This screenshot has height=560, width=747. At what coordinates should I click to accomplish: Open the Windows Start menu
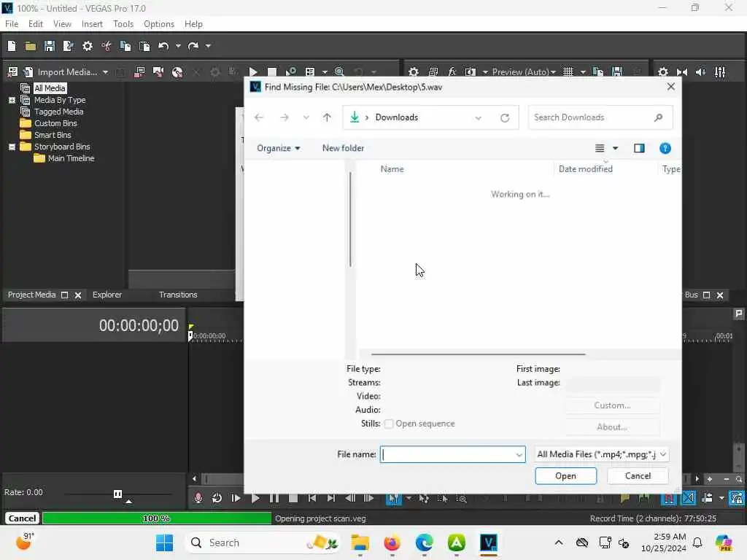tap(165, 542)
